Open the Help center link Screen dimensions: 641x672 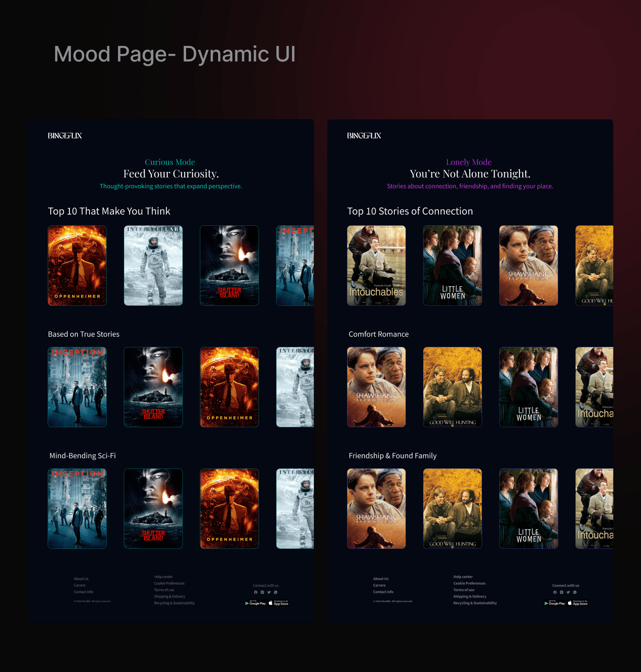tap(163, 576)
